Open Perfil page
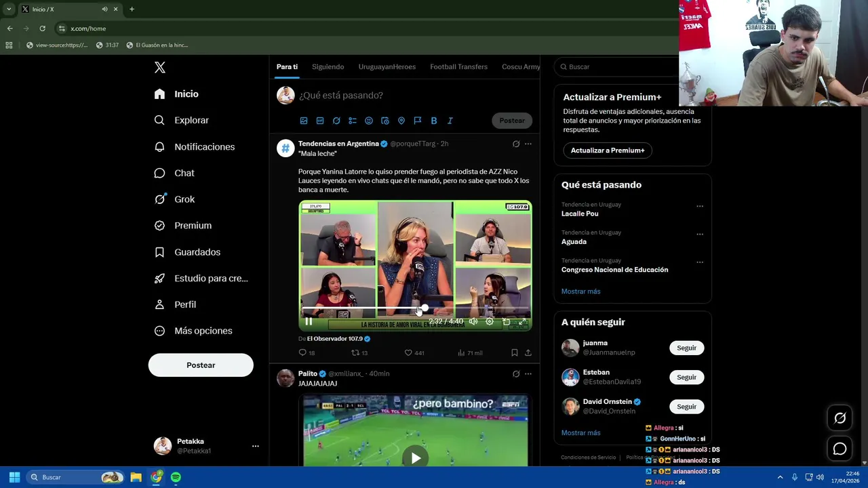The height and width of the screenshot is (488, 868). [x=175, y=304]
